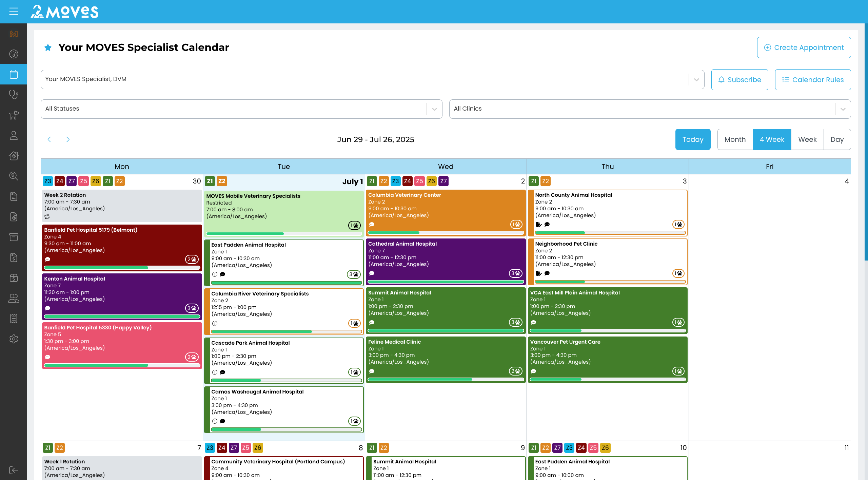Click Create Appointment button
The height and width of the screenshot is (480, 868).
tap(804, 47)
